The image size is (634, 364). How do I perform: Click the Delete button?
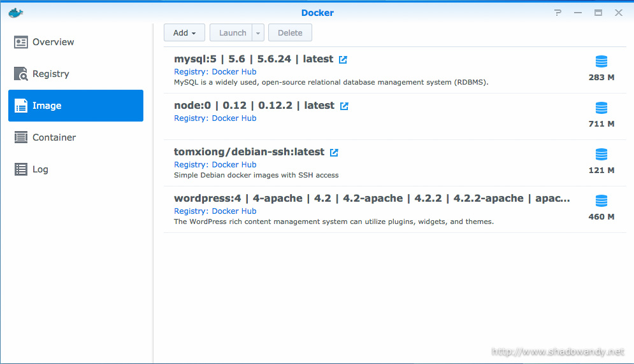point(290,32)
